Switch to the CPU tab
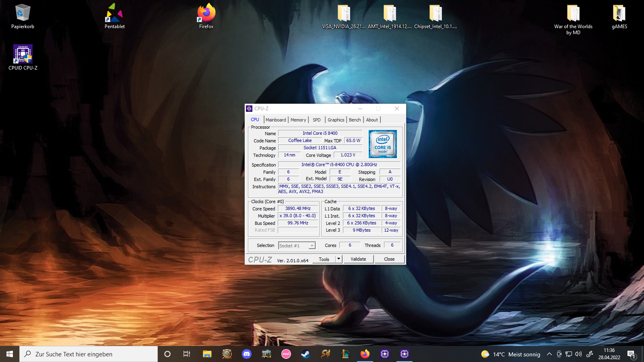The image size is (644, 362). click(x=255, y=119)
